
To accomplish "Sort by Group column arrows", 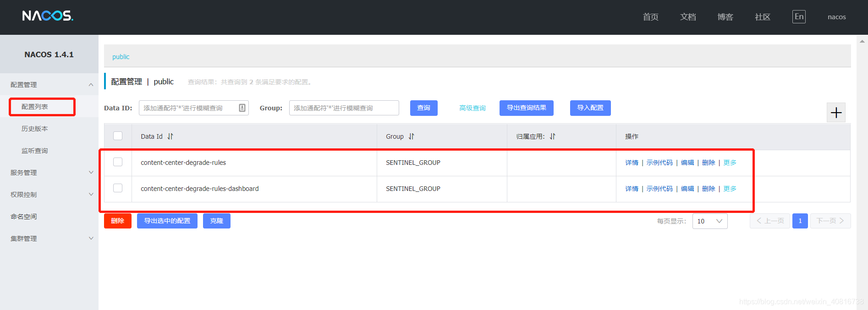I will coord(411,136).
